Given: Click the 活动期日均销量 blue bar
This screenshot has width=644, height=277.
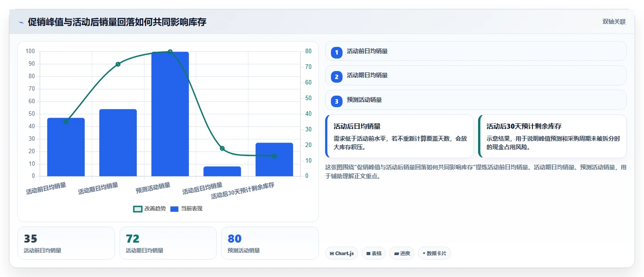Looking at the screenshot, I should 118,143.
